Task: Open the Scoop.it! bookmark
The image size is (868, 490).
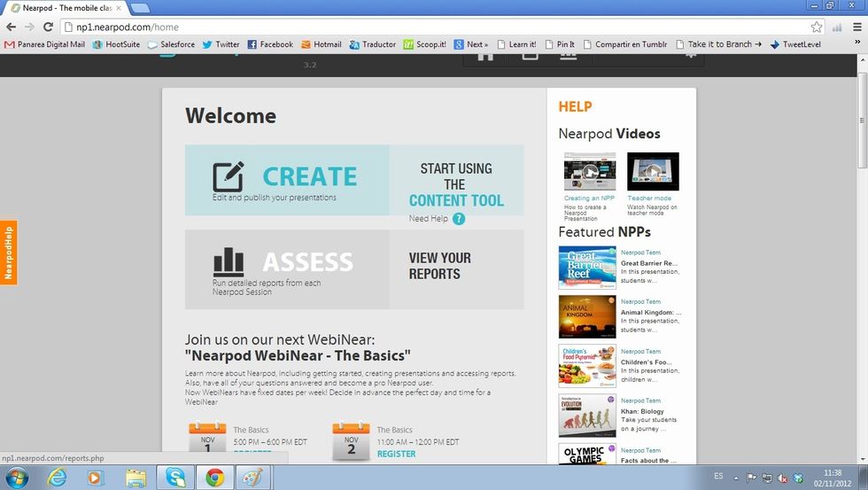Action: pos(424,44)
